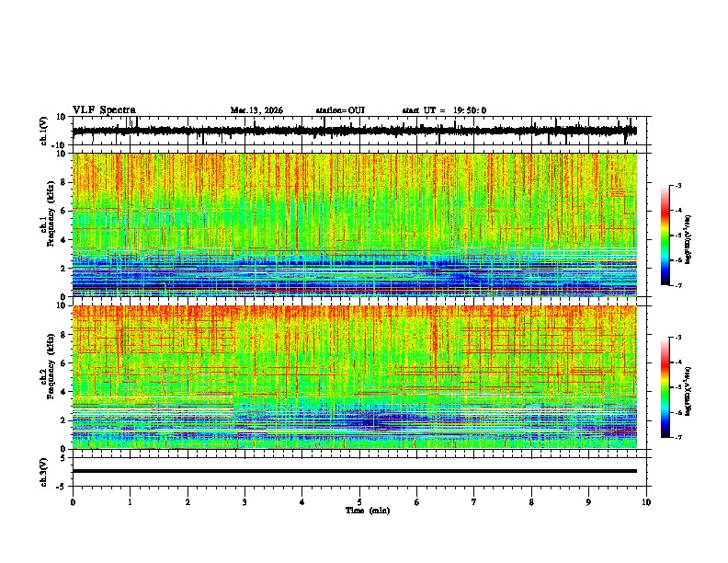Click the ch.2 spectrogram color bar
The width and height of the screenshot is (728, 563).
pos(665,387)
